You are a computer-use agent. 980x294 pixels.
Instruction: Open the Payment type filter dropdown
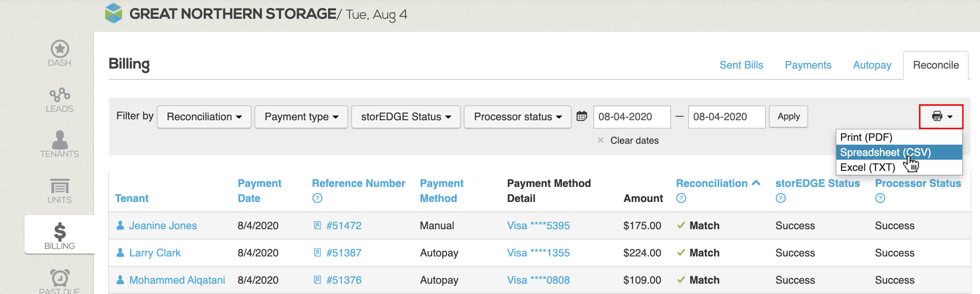coord(301,117)
